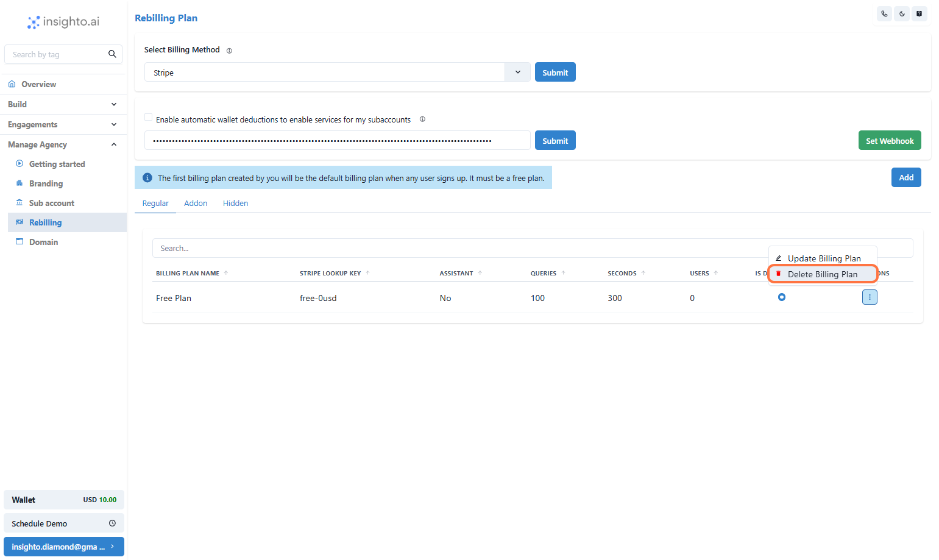Click the Rebilling money icon
939x560 pixels.
[x=19, y=222]
